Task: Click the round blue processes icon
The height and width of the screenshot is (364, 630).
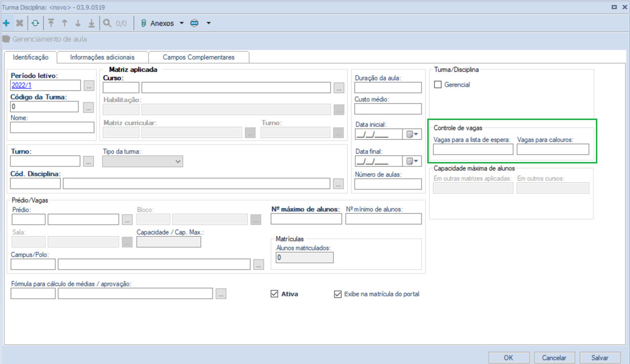Action: pos(194,23)
